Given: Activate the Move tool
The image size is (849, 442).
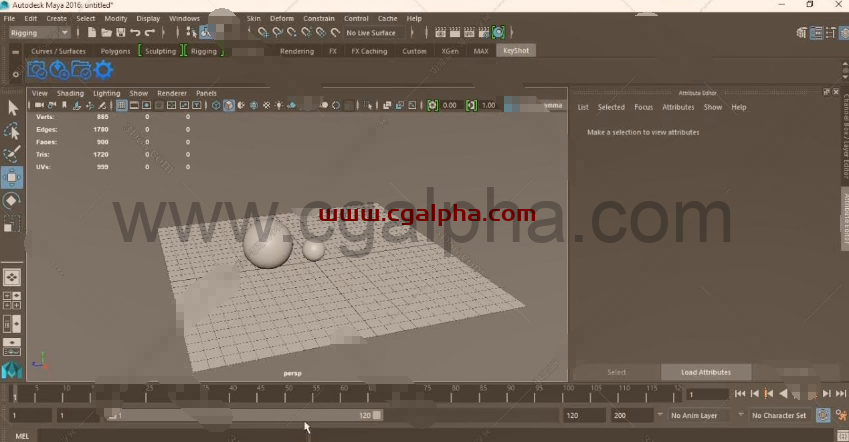Looking at the screenshot, I should tap(12, 177).
